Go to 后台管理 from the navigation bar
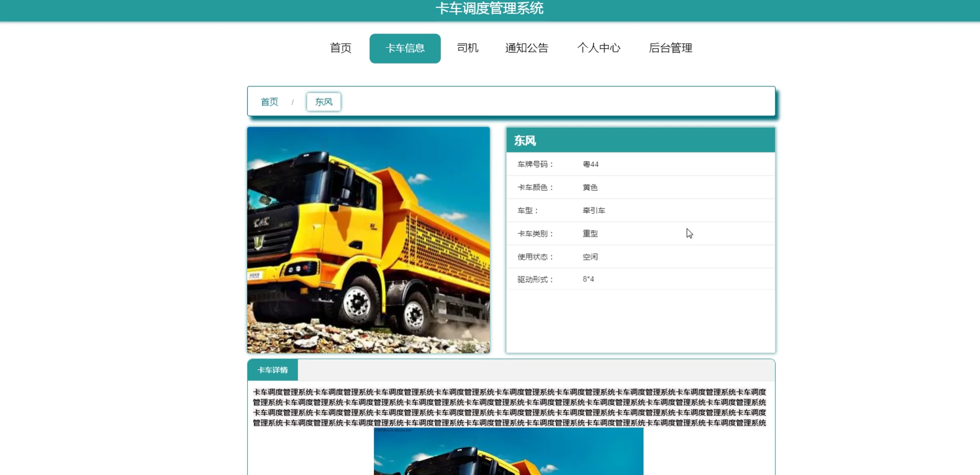980x475 pixels. 670,48
